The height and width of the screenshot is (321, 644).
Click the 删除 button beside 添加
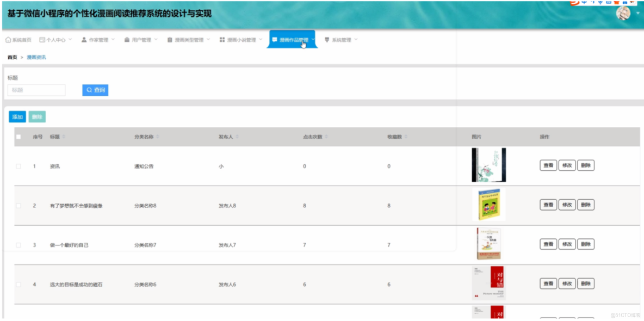[x=37, y=117]
